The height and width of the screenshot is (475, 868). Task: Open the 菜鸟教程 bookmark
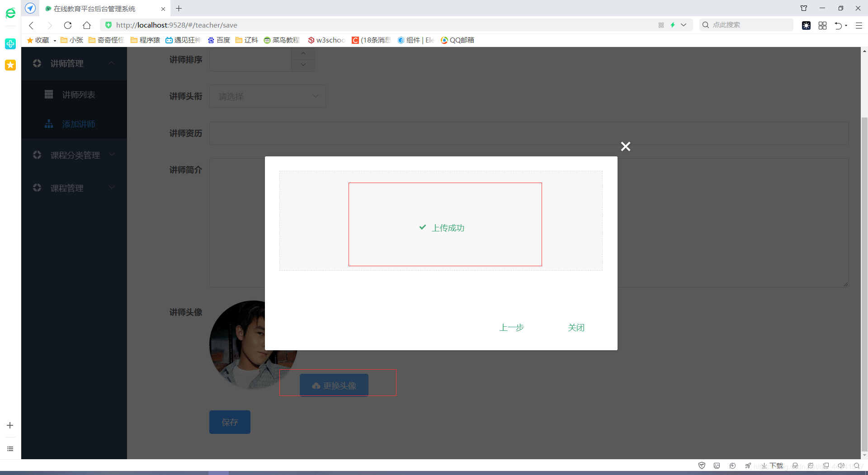[x=282, y=40]
